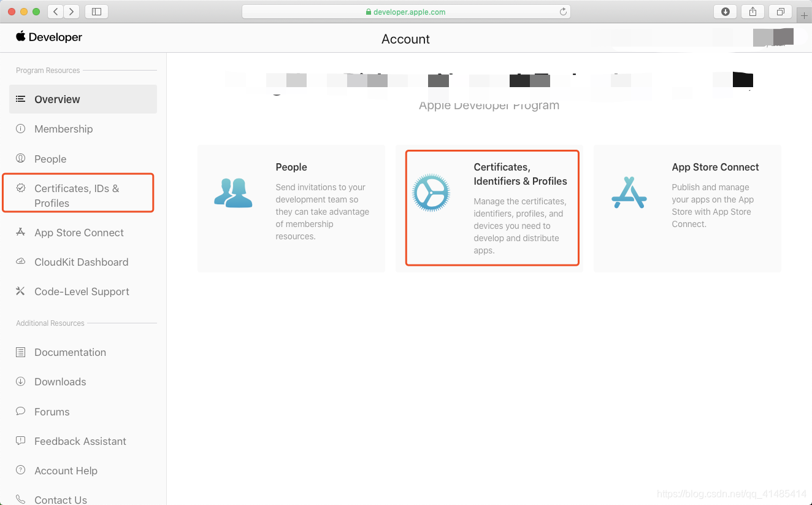Click 'Send invitations to your development team' text
This screenshot has width=812, height=505.
pos(322,212)
